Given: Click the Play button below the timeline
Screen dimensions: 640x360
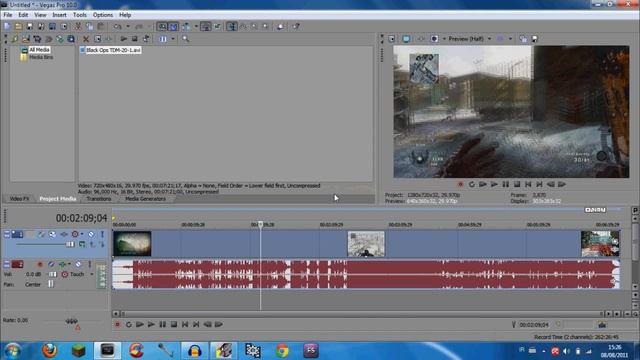Looking at the screenshot, I should click(151, 324).
